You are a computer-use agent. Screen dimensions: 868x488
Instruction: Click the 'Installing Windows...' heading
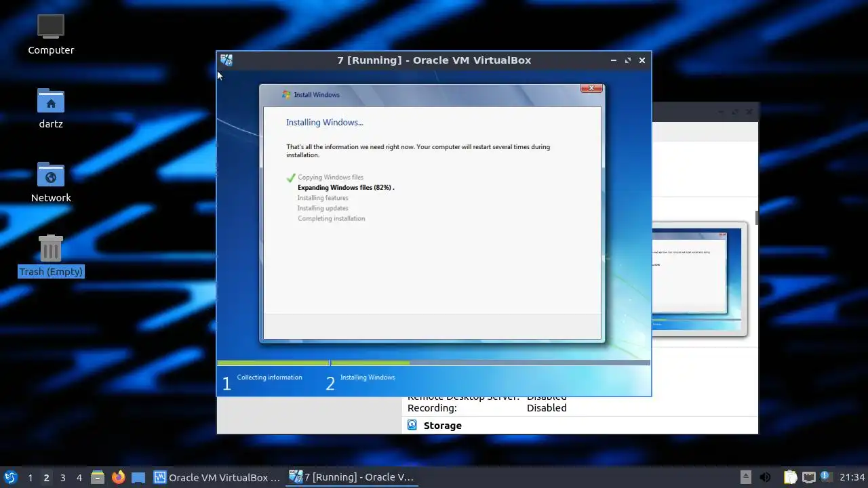(x=324, y=123)
